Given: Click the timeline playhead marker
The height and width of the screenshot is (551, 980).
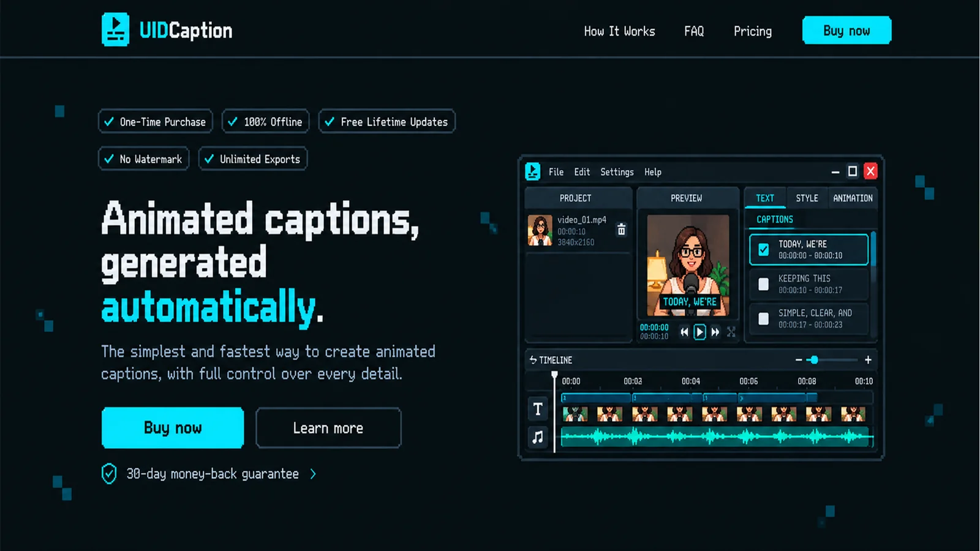Looking at the screenshot, I should point(554,375).
